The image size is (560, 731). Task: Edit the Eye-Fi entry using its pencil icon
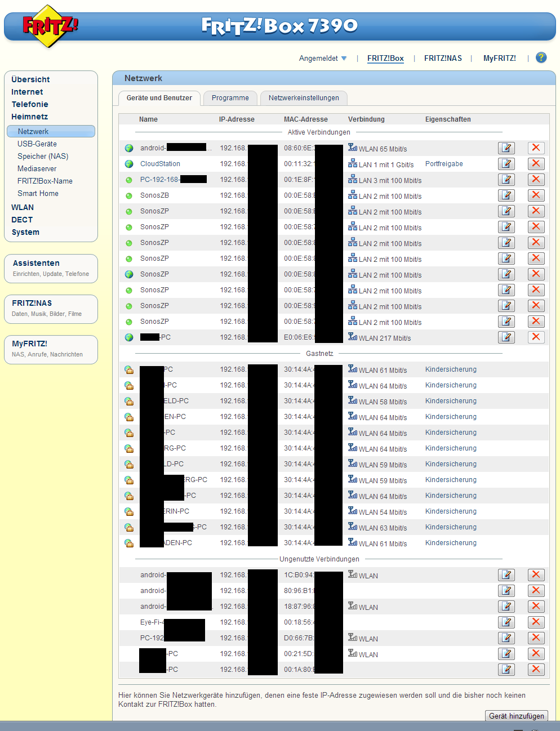[506, 622]
